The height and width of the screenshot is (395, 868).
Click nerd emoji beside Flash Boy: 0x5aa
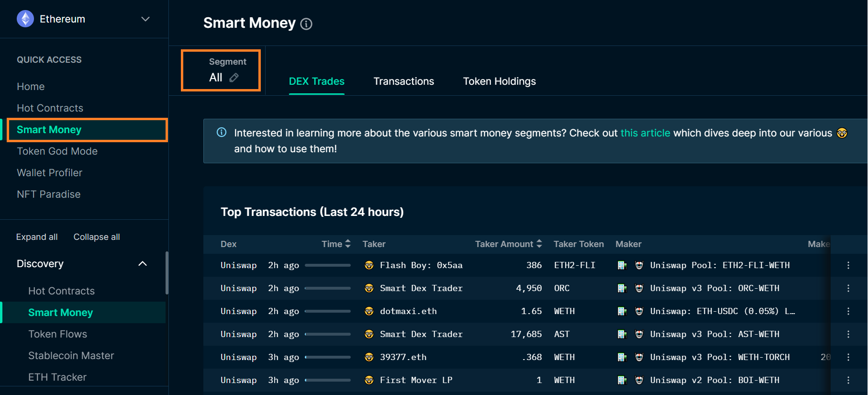pos(369,265)
